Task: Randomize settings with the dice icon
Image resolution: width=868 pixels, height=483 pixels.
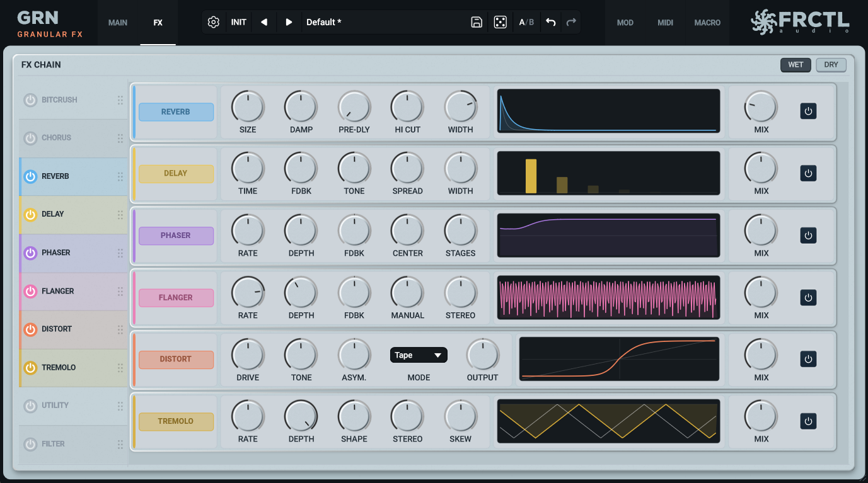Action: point(500,22)
